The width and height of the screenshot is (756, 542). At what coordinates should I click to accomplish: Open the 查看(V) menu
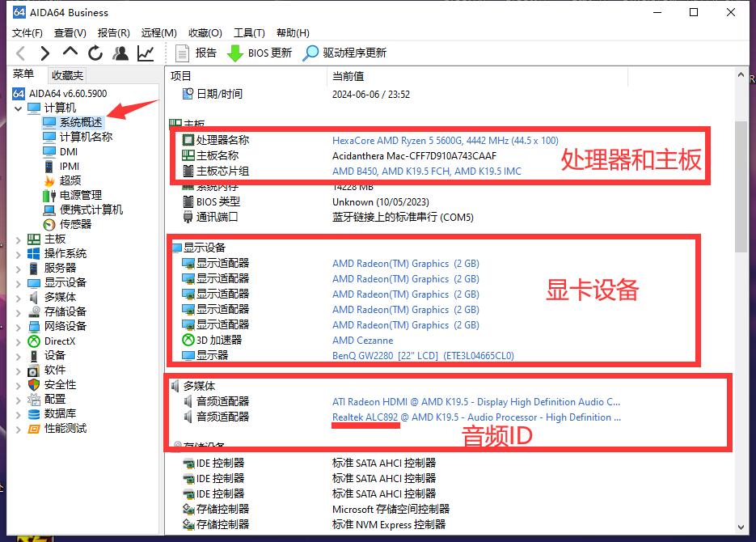[70, 33]
